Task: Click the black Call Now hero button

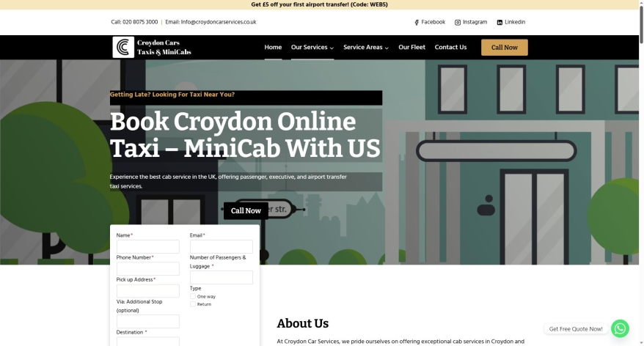Action: pos(246,210)
